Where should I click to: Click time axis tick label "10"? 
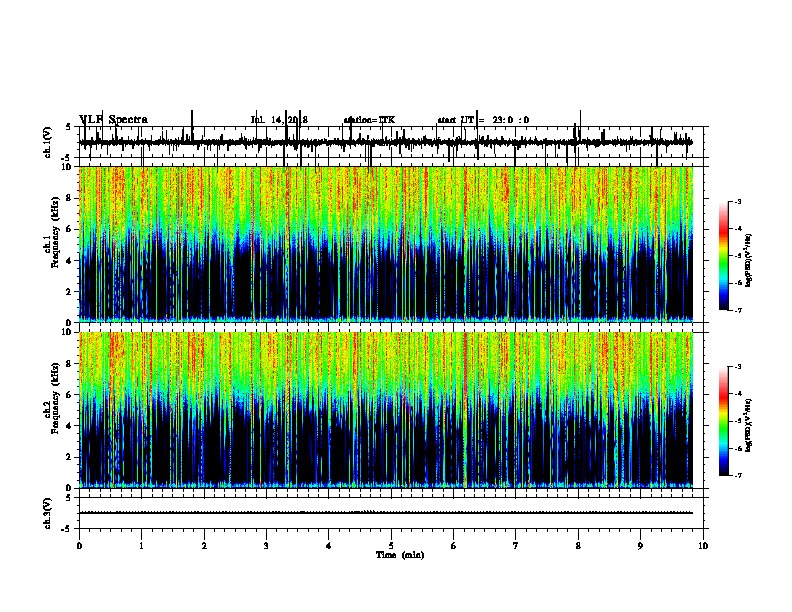[703, 546]
